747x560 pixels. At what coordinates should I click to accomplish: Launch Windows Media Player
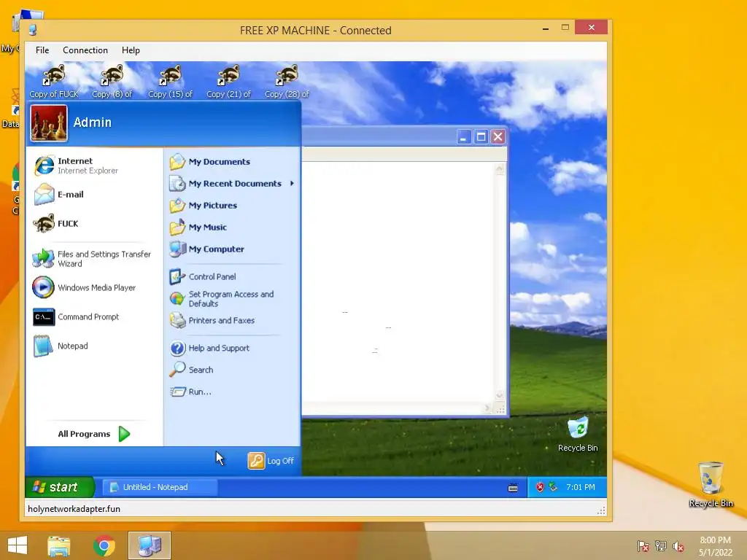point(84,287)
